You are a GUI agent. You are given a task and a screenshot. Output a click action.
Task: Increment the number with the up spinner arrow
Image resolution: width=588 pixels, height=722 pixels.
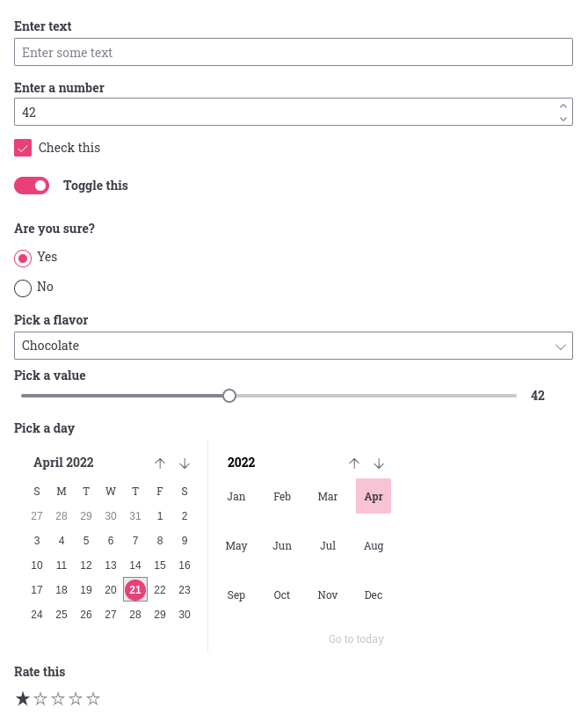click(563, 106)
